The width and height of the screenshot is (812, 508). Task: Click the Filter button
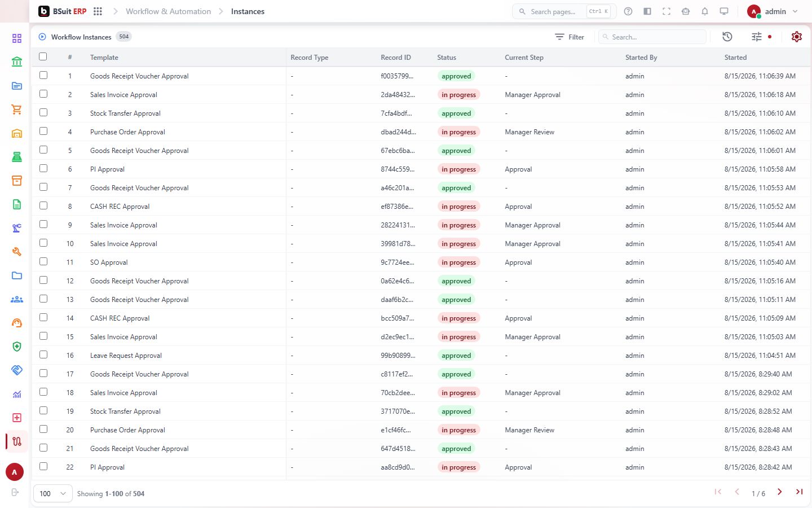(x=570, y=37)
